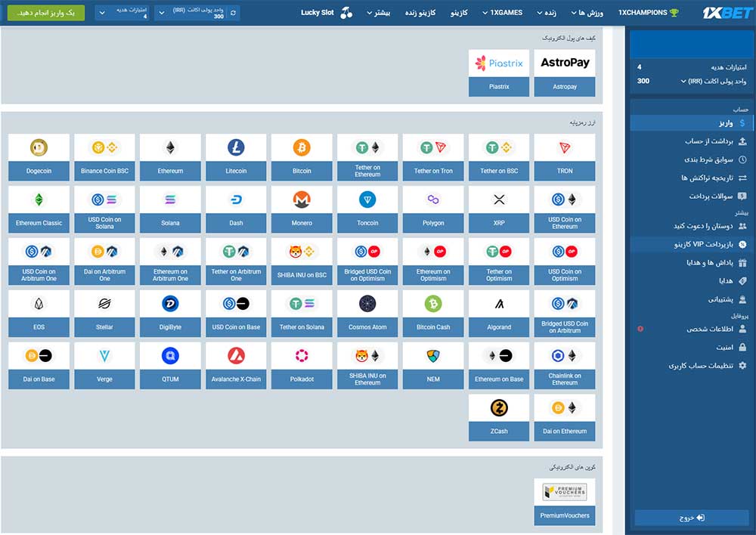The image size is (756, 535).
Task: Open the PremiumVouchers e-voucher tile
Action: coord(565,502)
